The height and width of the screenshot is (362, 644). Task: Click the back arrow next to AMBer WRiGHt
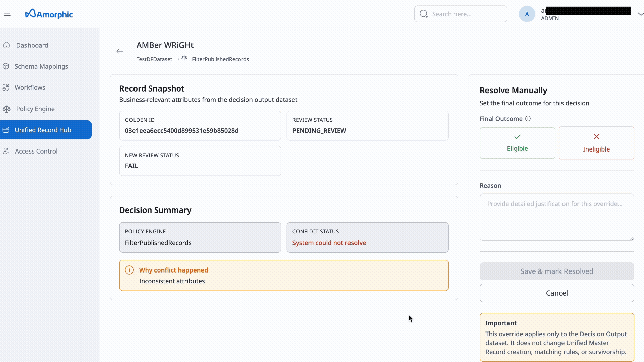(120, 51)
